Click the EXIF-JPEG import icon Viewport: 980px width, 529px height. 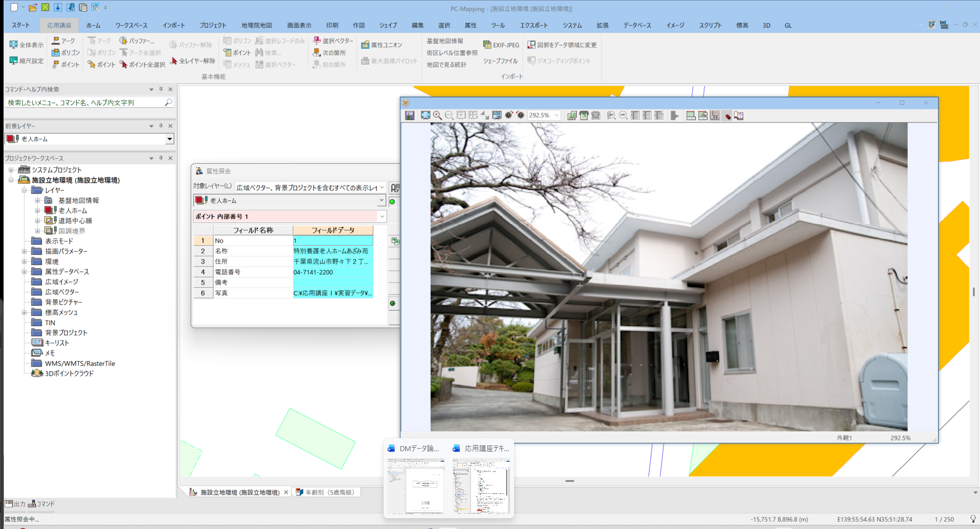pyautogui.click(x=487, y=45)
